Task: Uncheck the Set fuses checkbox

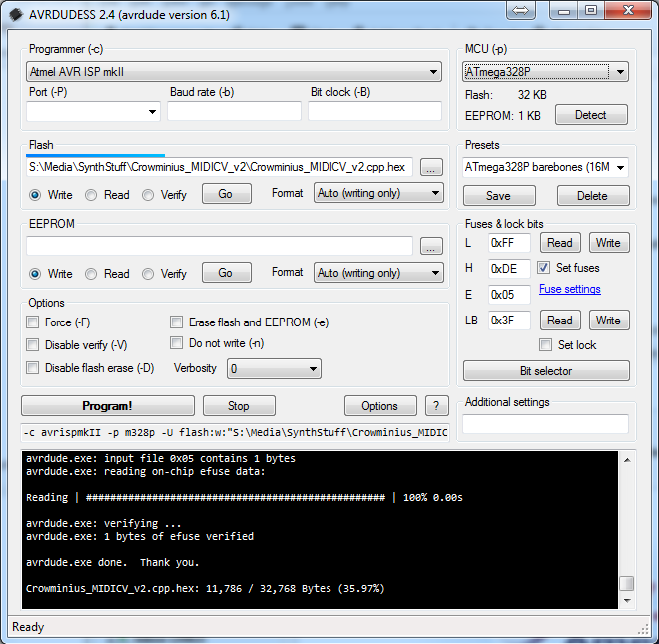Action: [543, 268]
